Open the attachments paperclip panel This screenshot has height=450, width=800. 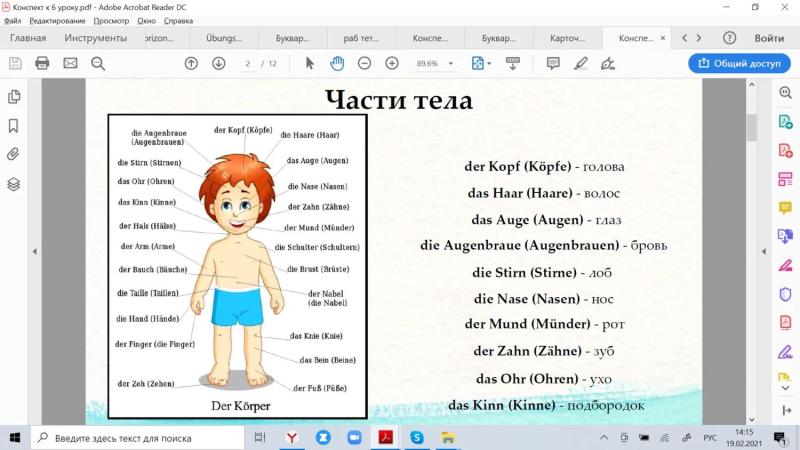pos(14,154)
